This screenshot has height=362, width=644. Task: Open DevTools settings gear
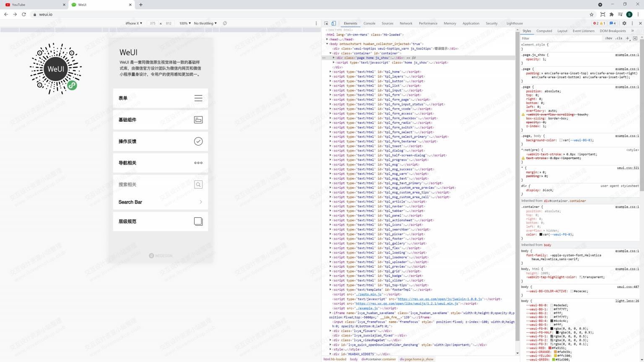click(624, 23)
